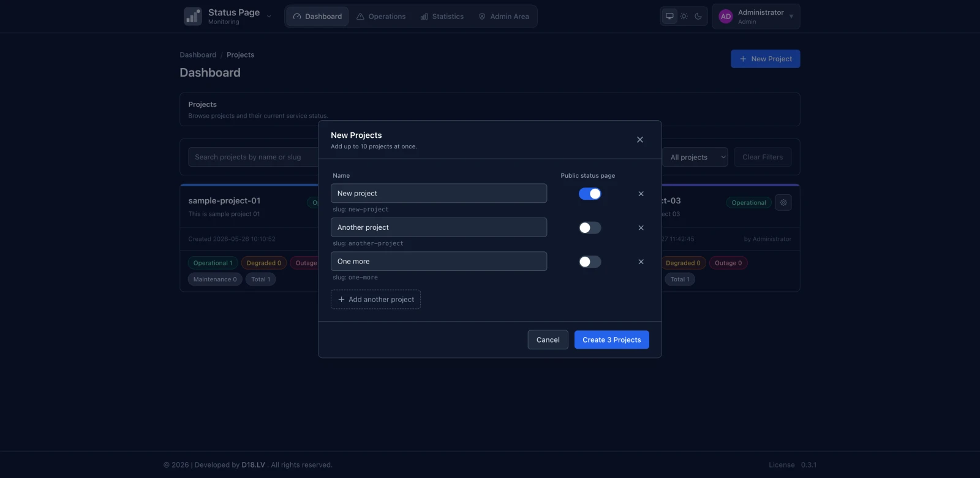Click the AD user avatar

(x=726, y=17)
